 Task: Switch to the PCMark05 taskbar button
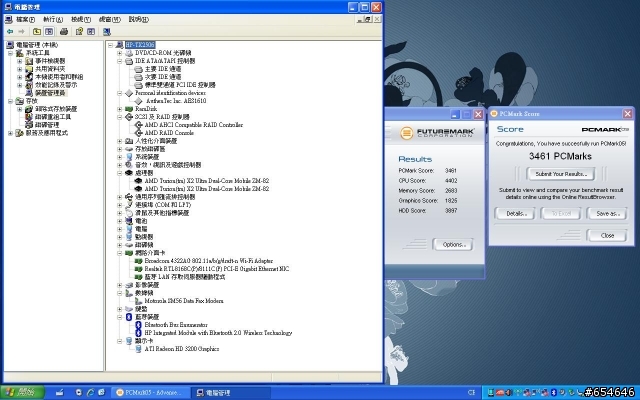150,393
